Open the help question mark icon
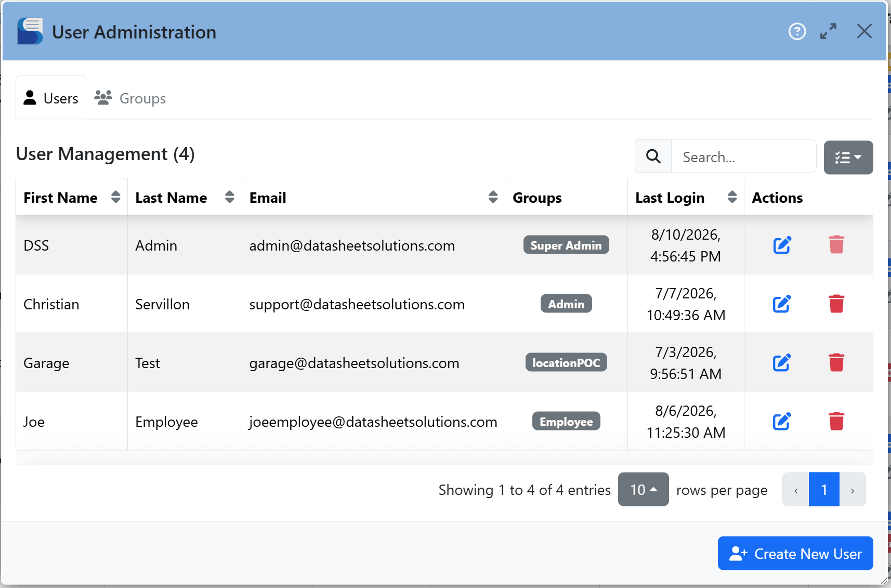 point(797,32)
